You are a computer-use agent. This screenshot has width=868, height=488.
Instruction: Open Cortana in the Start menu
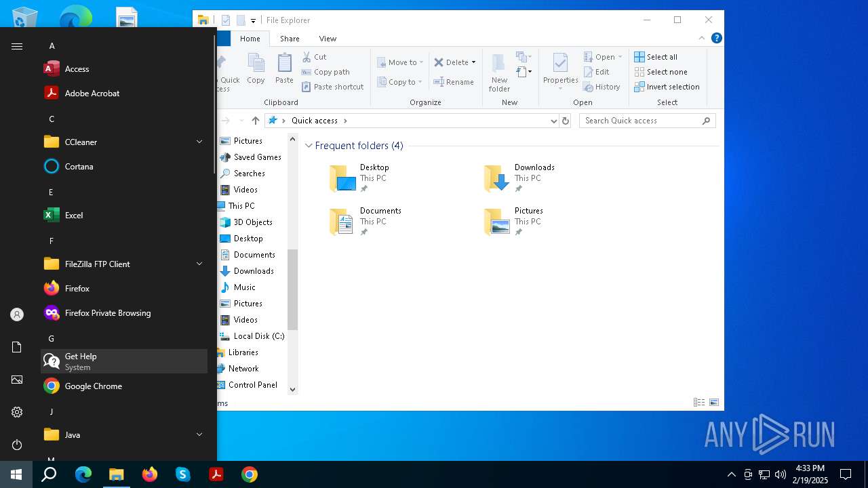click(x=124, y=166)
